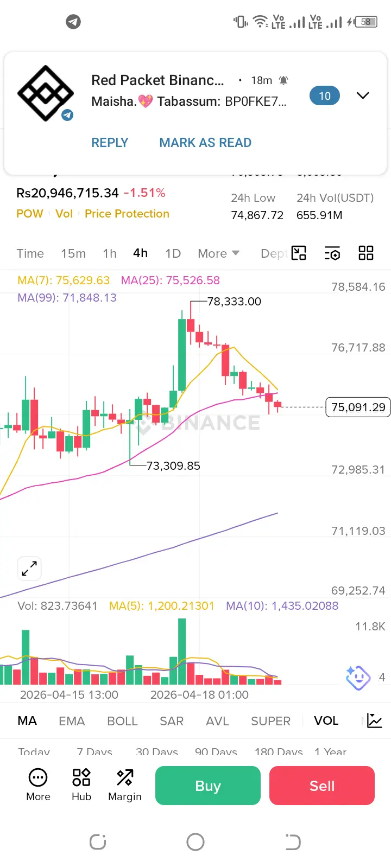Expand notification with chevron arrow
391x868 pixels.
(x=363, y=95)
